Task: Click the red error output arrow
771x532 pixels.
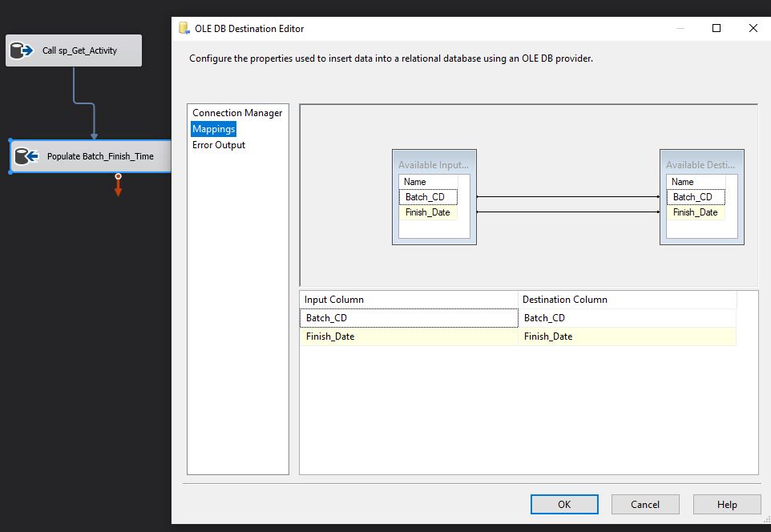Action: point(118,187)
